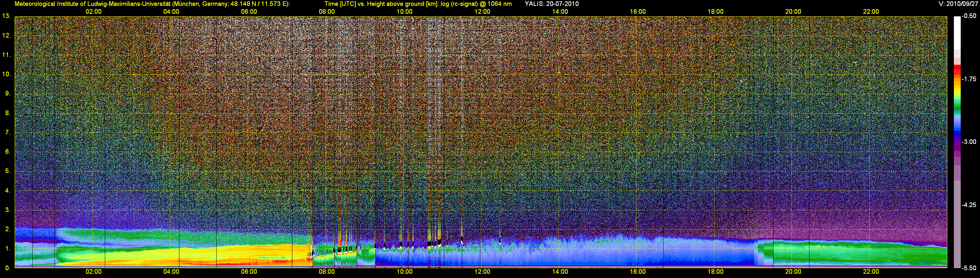The height and width of the screenshot is (278, 980).
Task: Choose the "6." height axis label
Action: (8, 151)
